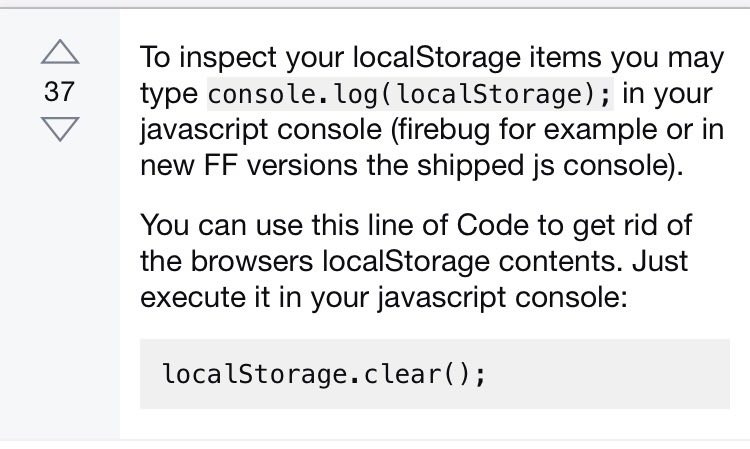Viewport: 750px width, 449px height.
Task: Select the inline console.log(localStorage); code snippet
Action: pos(410,94)
